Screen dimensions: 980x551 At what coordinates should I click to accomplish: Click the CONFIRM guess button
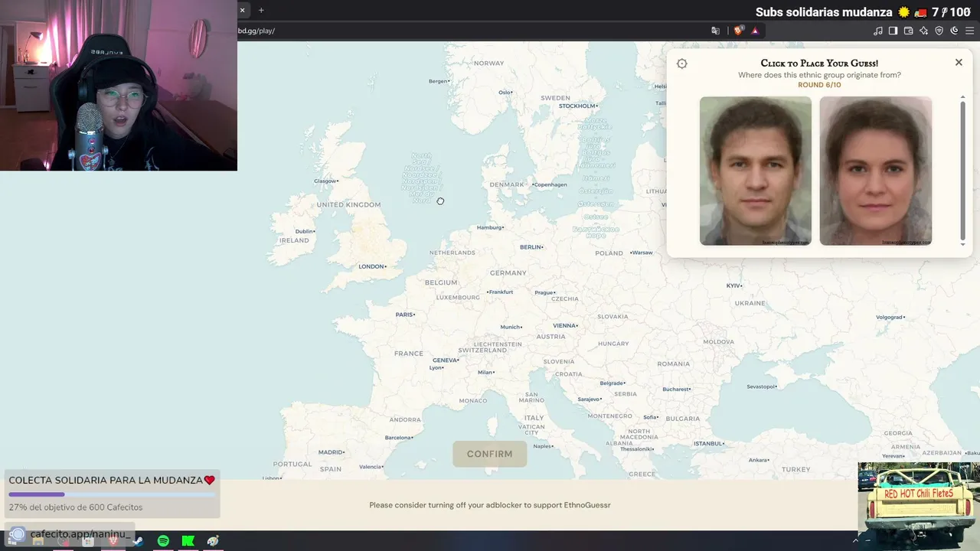[x=490, y=454]
